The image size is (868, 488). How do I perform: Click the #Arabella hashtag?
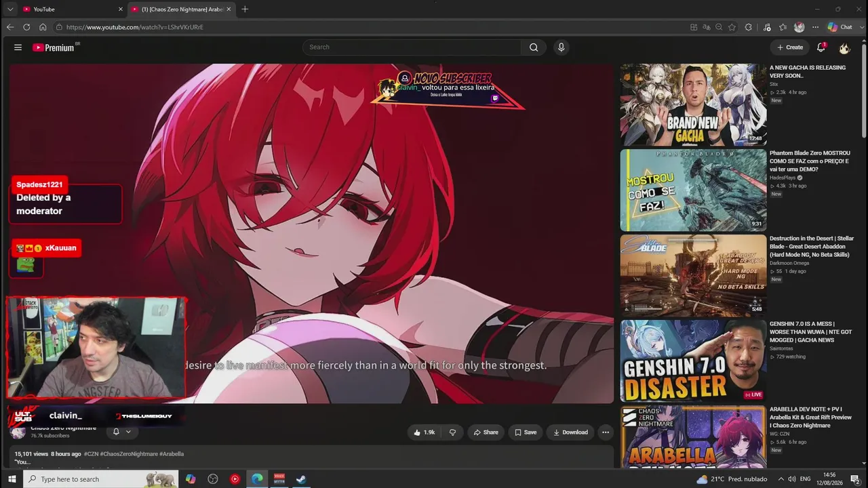coord(172,454)
